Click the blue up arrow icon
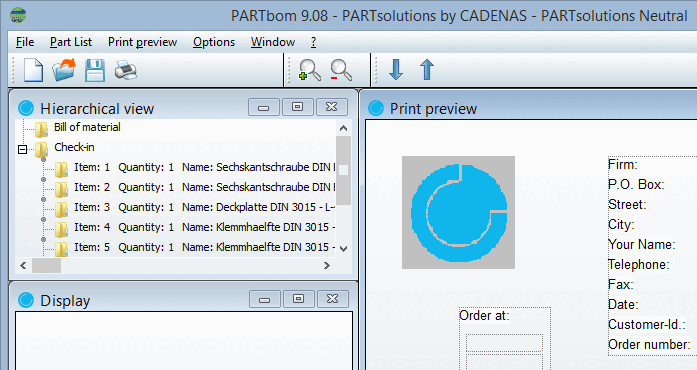The image size is (697, 370). (427, 70)
